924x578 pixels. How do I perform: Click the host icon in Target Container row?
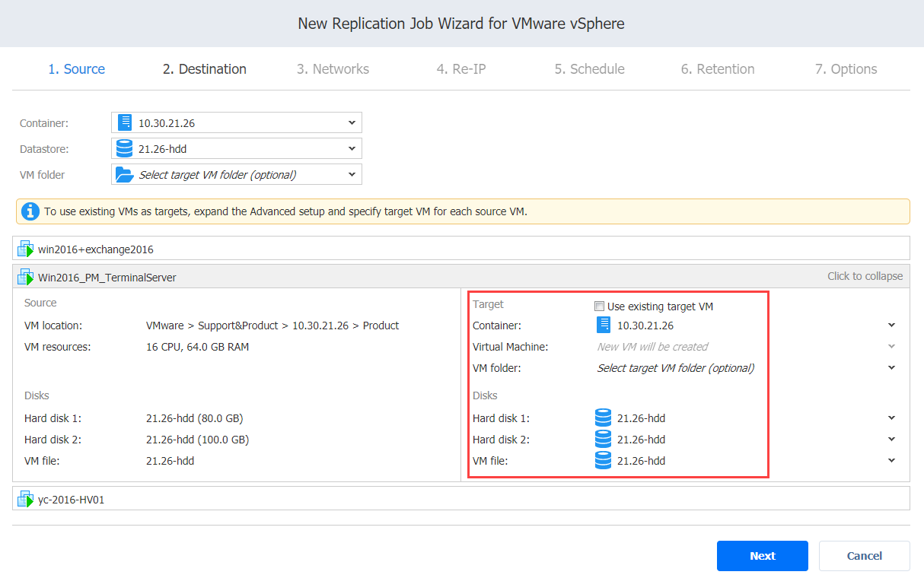click(x=604, y=326)
